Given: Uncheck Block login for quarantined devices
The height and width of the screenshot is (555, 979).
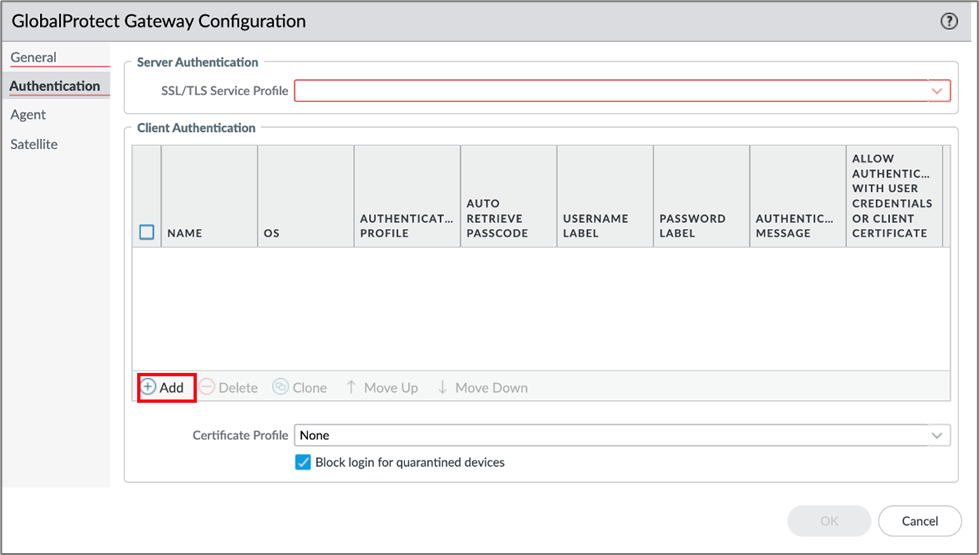Looking at the screenshot, I should pos(303,462).
